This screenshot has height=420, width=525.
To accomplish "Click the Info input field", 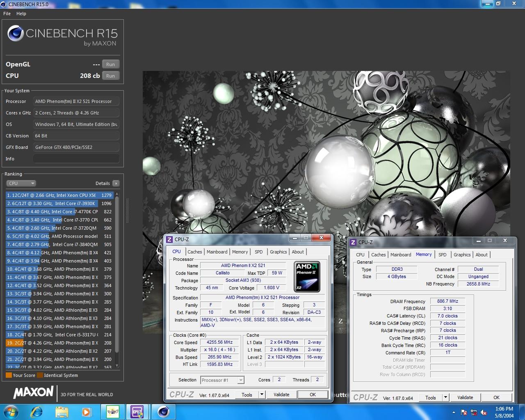I will click(x=76, y=159).
